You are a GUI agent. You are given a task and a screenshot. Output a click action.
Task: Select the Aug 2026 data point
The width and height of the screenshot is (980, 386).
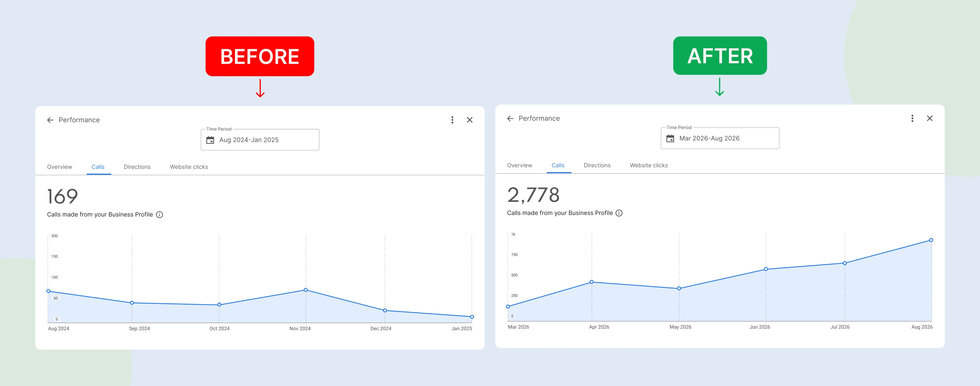tap(931, 240)
